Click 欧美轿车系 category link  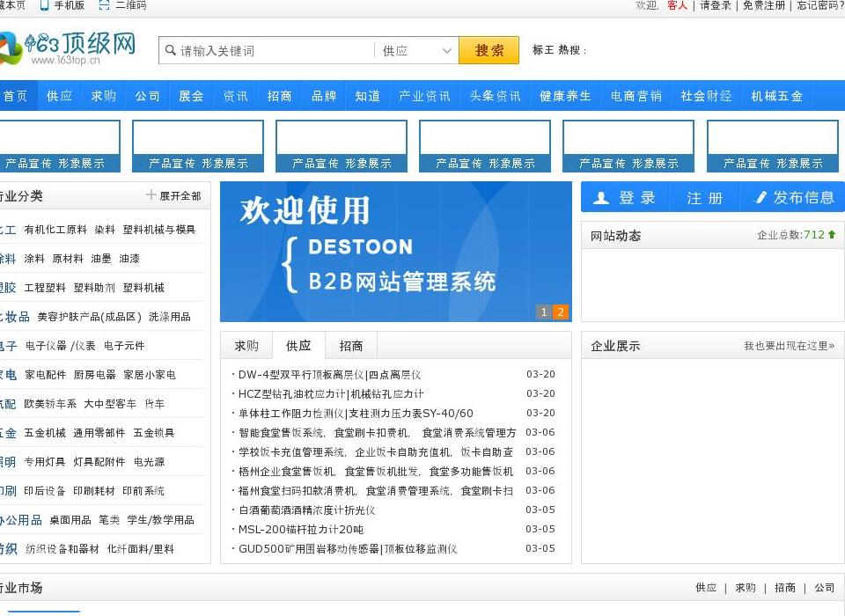50,404
